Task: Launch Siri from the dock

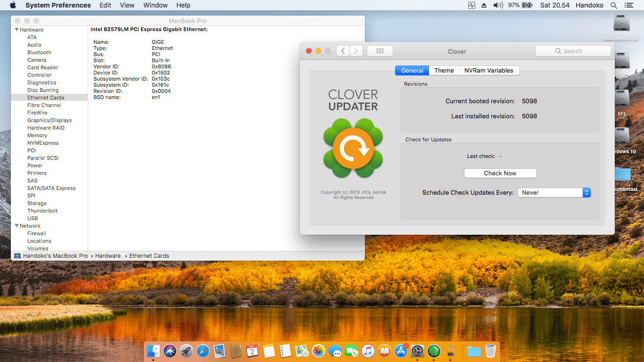Action: pyautogui.click(x=170, y=351)
